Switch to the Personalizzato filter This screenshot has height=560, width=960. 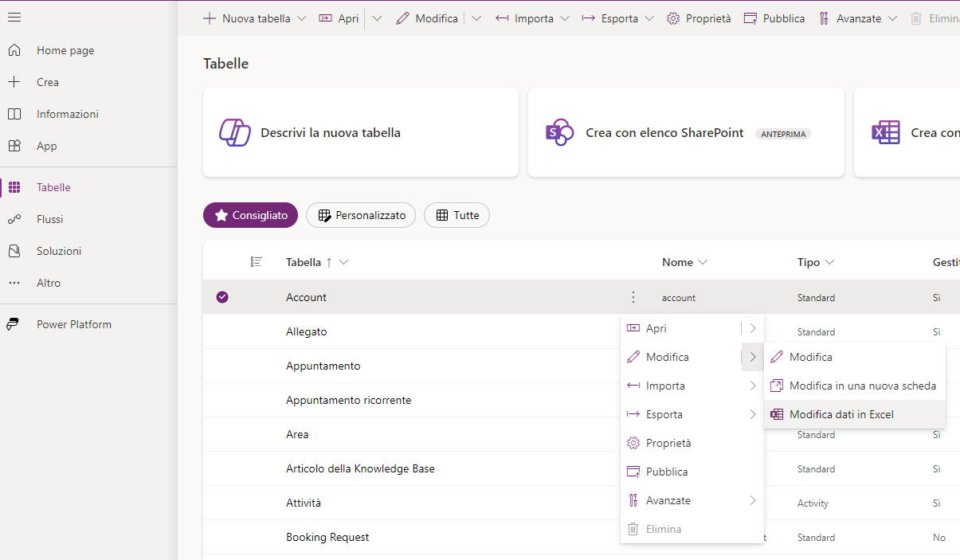coord(361,215)
